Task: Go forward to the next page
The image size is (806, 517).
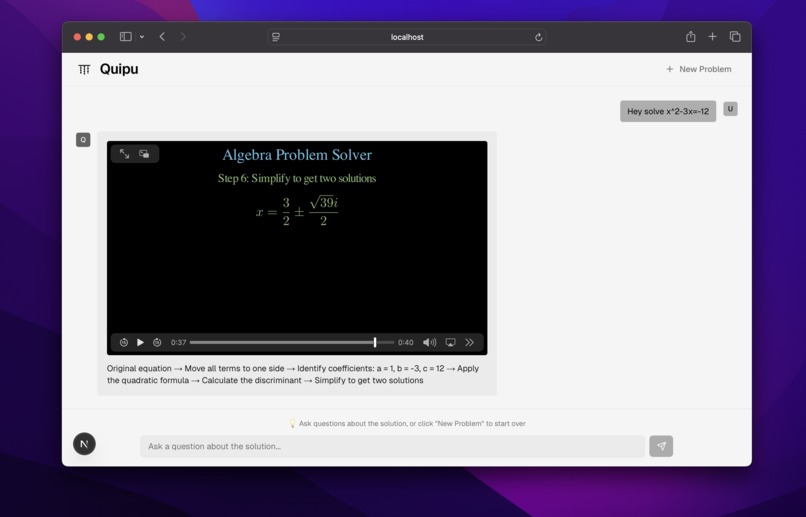Action: tap(183, 36)
